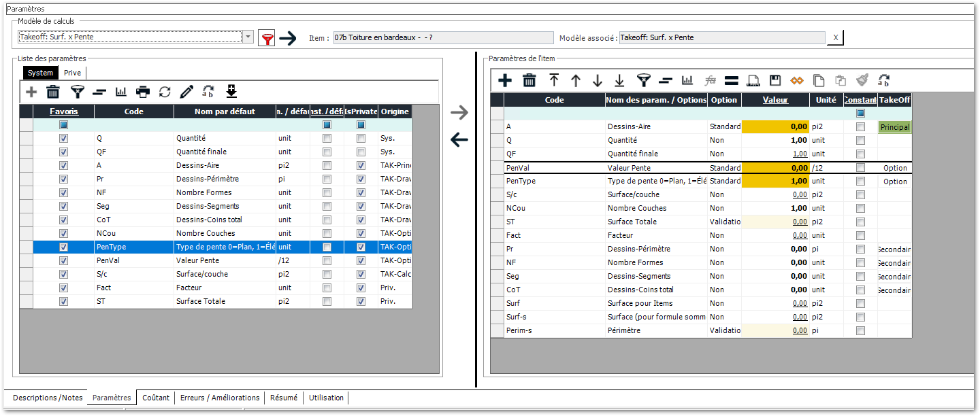Add new item parameter with plus icon
Image resolution: width=980 pixels, height=416 pixels.
click(505, 81)
